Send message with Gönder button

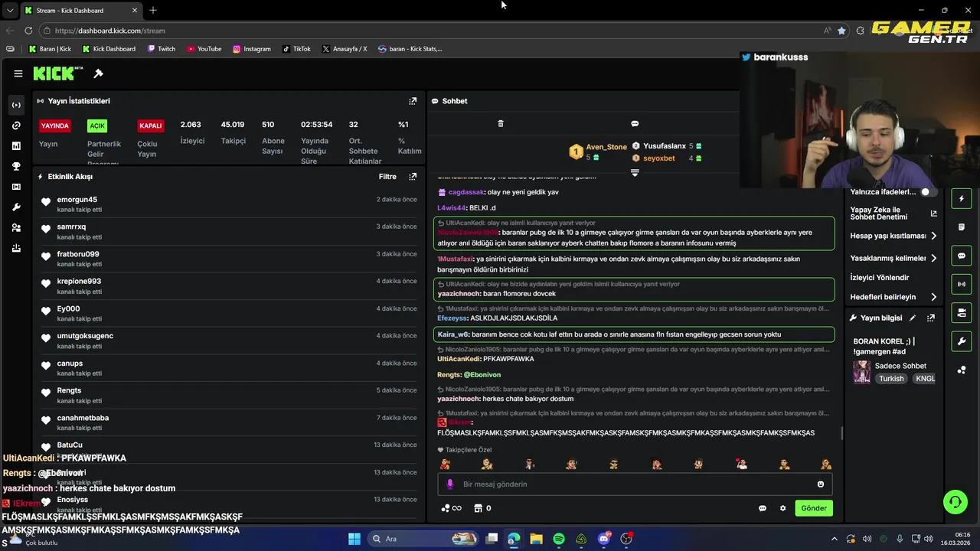tap(814, 508)
